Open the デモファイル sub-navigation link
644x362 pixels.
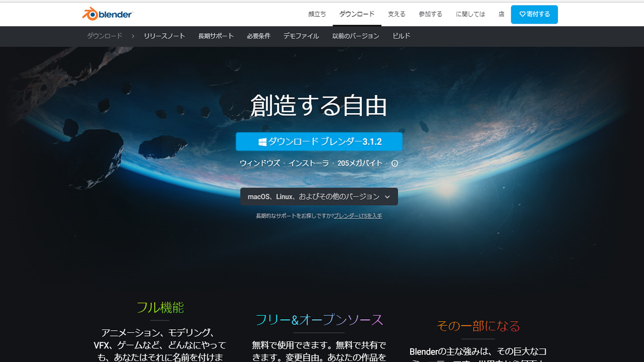(301, 36)
